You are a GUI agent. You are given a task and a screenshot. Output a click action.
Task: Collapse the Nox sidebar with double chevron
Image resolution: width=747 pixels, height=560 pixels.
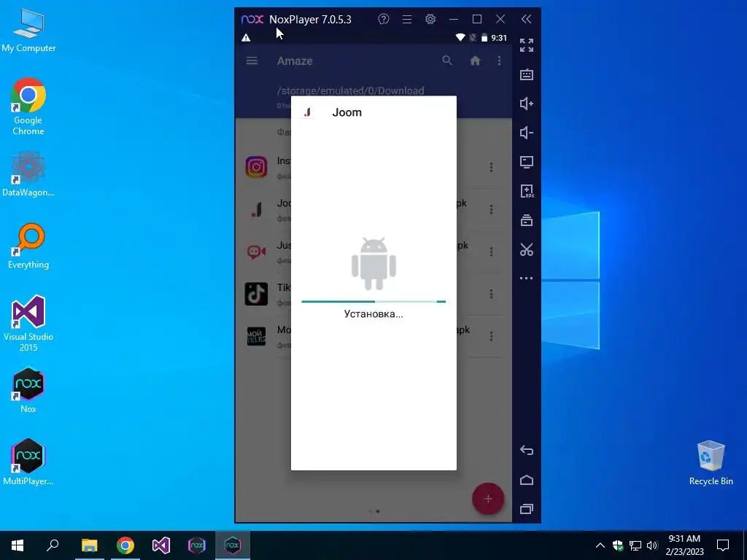pos(526,19)
